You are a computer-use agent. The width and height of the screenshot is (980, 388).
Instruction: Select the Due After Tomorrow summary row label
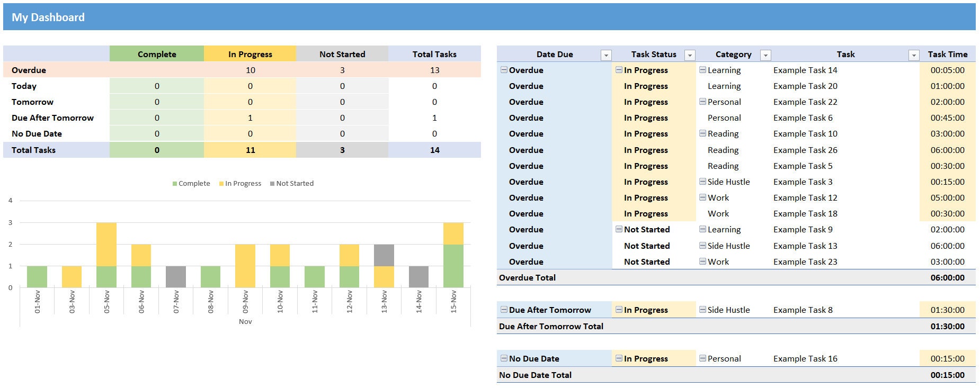52,118
